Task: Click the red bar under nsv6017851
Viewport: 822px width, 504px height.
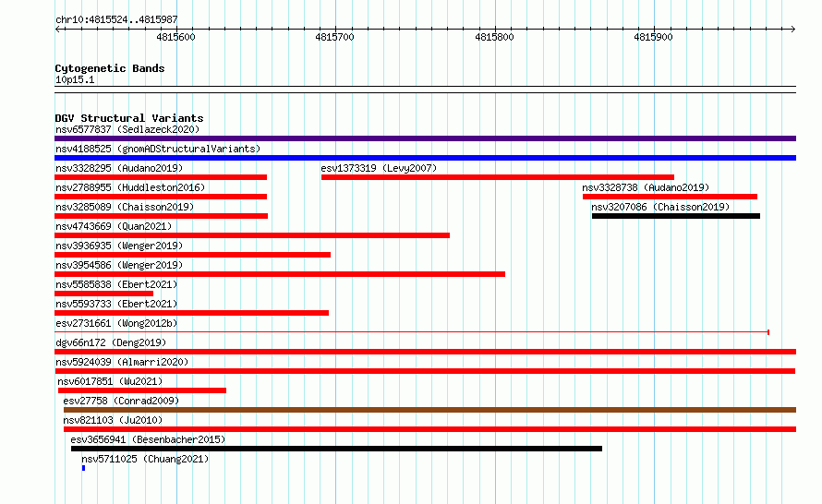Action: point(142,390)
